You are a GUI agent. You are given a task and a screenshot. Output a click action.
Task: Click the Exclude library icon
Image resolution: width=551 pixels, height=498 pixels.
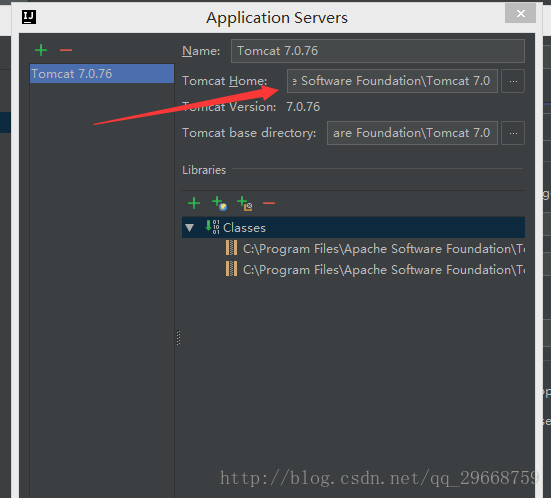coord(245,203)
